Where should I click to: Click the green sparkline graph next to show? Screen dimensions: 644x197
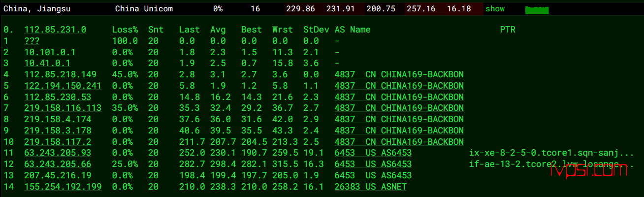click(538, 9)
